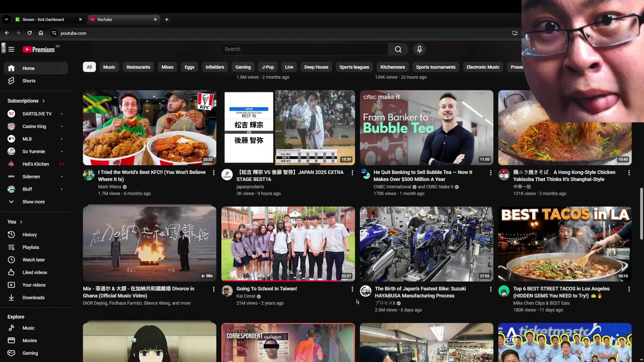
Task: Open Explore Movies
Action: (x=35, y=340)
